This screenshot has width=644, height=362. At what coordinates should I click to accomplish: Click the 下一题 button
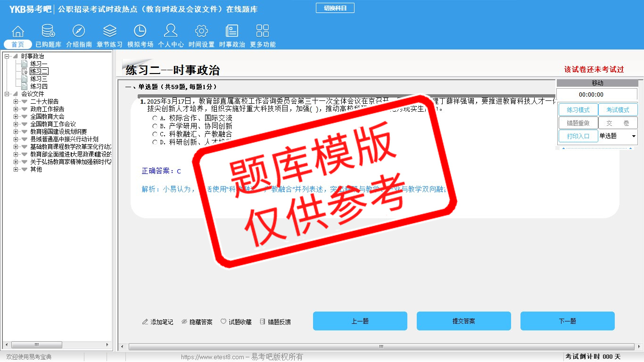[567, 321]
